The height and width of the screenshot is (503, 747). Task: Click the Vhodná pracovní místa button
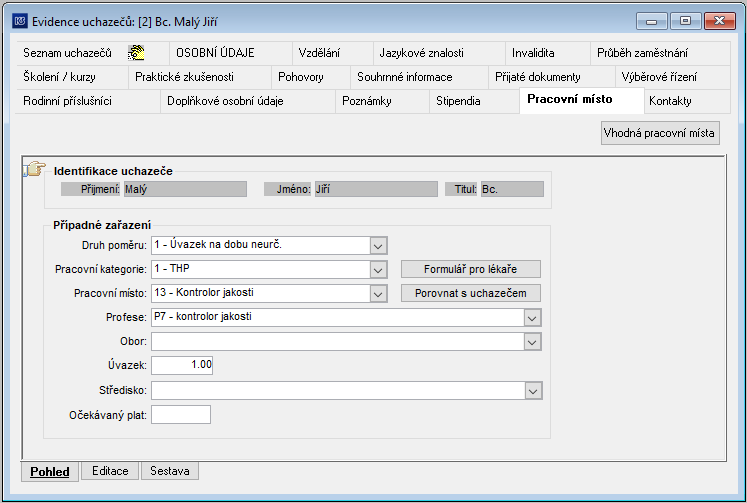tap(659, 133)
